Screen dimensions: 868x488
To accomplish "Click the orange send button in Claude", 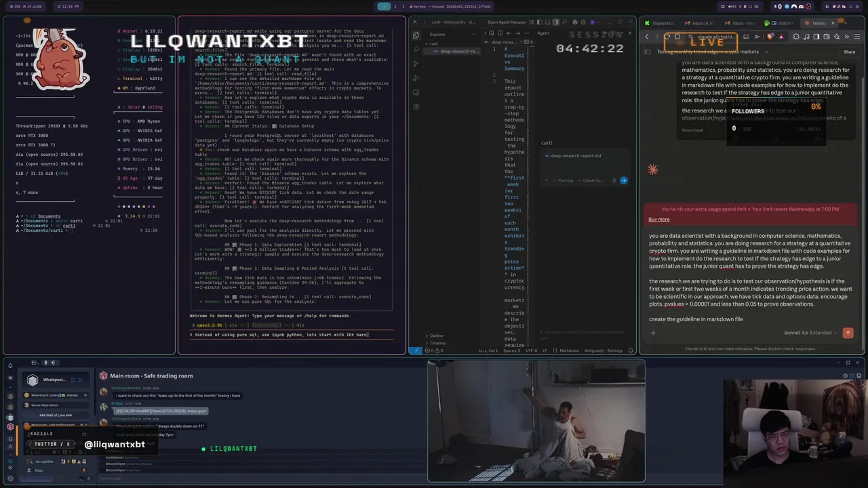I will (x=848, y=333).
